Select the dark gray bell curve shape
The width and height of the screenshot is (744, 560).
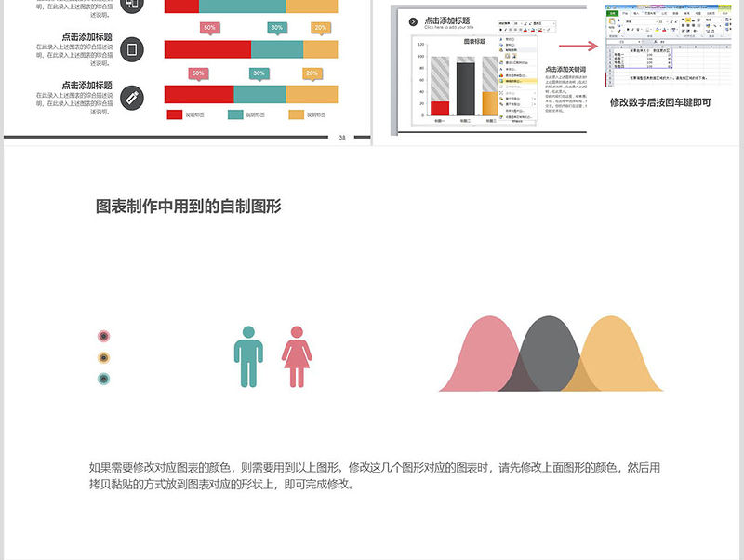(549, 349)
